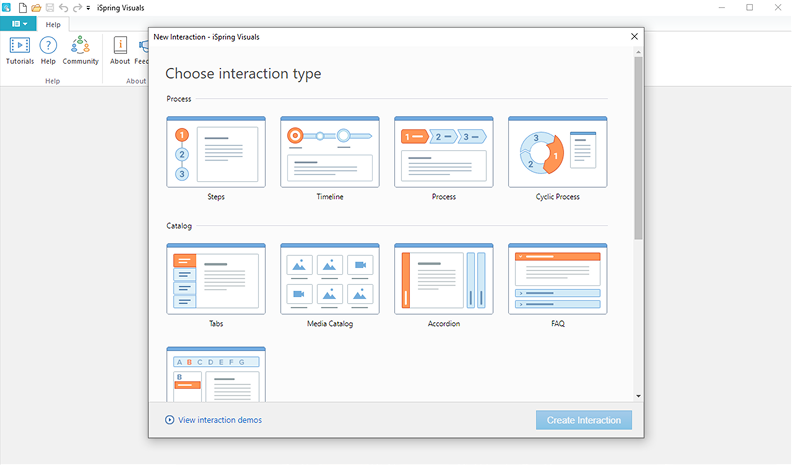Click the Help question mark icon
The height and width of the screenshot is (465, 792).
tap(48, 49)
